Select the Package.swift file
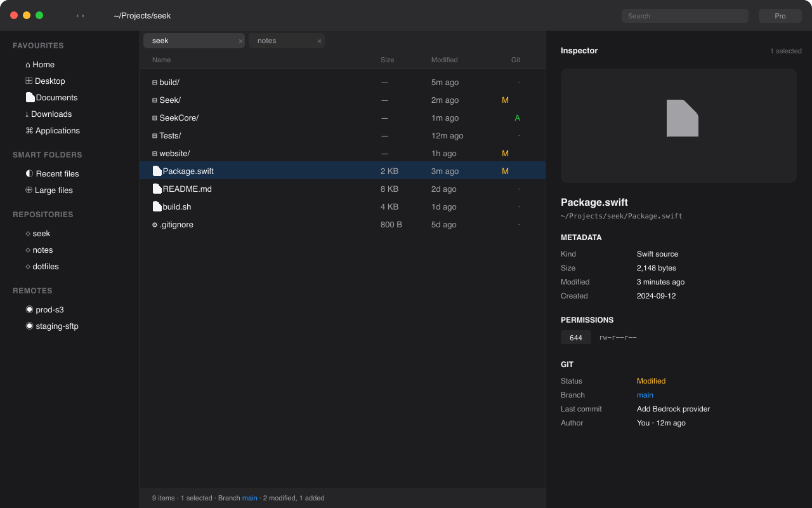 click(x=343, y=171)
